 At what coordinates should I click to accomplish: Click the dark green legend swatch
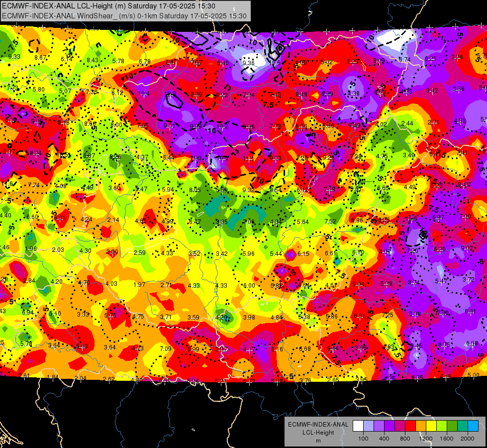click(452, 426)
